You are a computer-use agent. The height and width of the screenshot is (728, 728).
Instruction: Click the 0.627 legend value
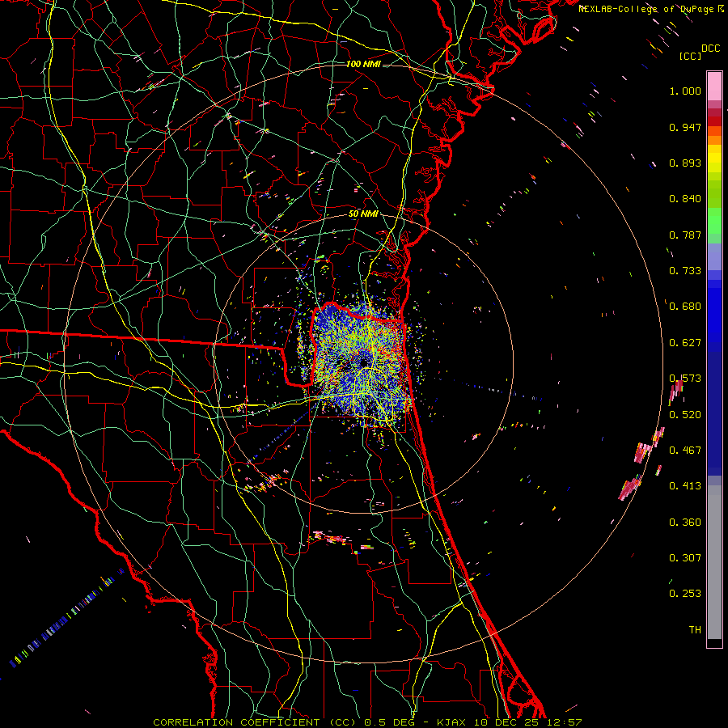[x=685, y=343]
